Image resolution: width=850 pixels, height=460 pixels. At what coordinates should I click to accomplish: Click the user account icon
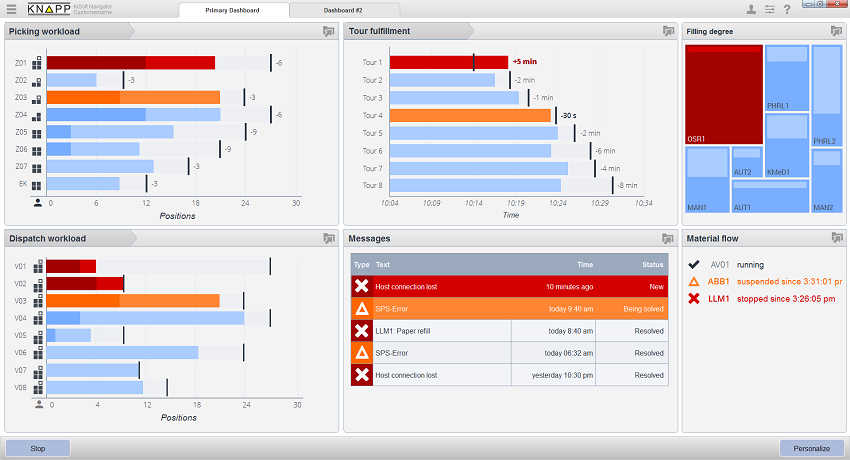[751, 9]
